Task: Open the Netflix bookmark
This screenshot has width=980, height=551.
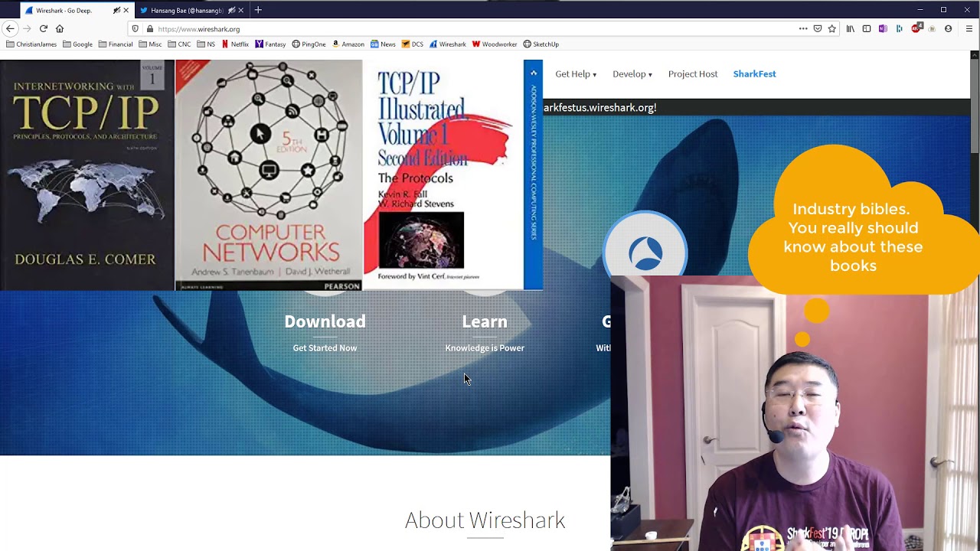Action: tap(235, 44)
